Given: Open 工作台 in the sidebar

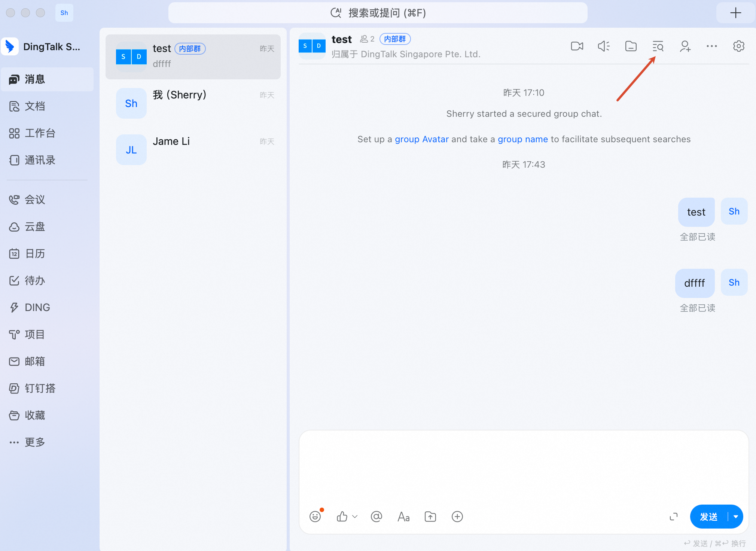Looking at the screenshot, I should (x=47, y=133).
